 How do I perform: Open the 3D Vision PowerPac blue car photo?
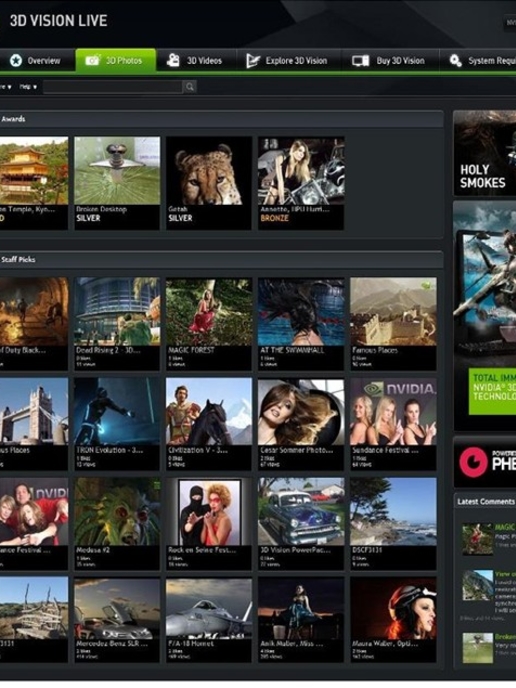tap(301, 512)
